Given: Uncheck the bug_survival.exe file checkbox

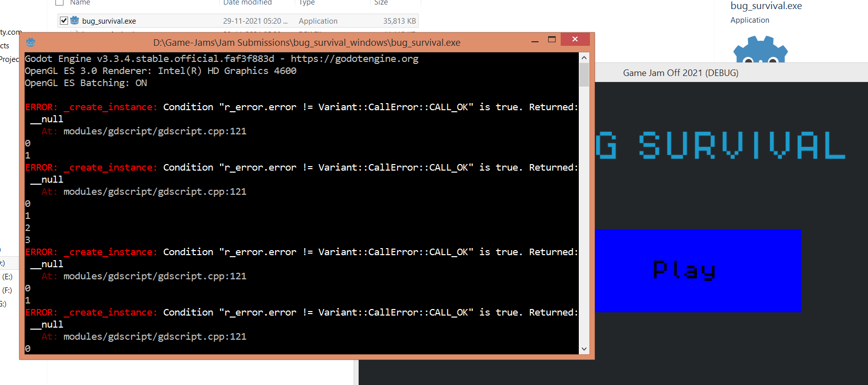Looking at the screenshot, I should [64, 21].
